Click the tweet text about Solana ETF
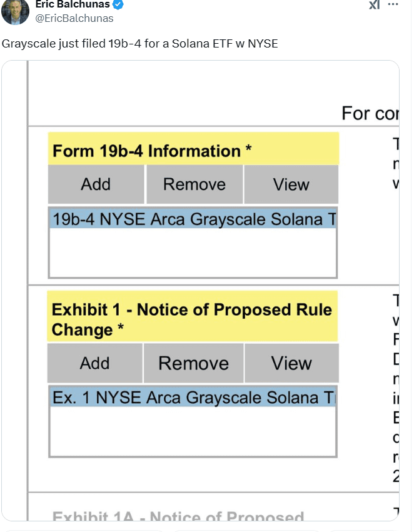Viewport: 414px width, 532px height. click(140, 44)
